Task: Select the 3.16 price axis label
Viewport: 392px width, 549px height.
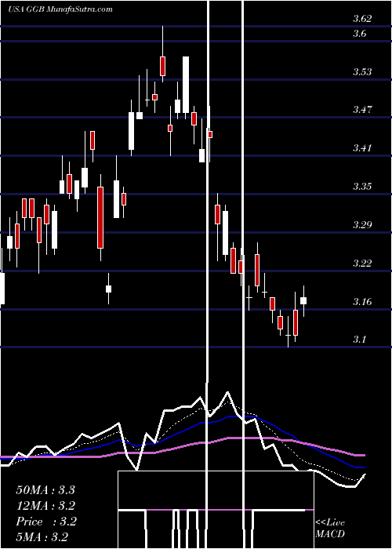Action: coord(362,301)
